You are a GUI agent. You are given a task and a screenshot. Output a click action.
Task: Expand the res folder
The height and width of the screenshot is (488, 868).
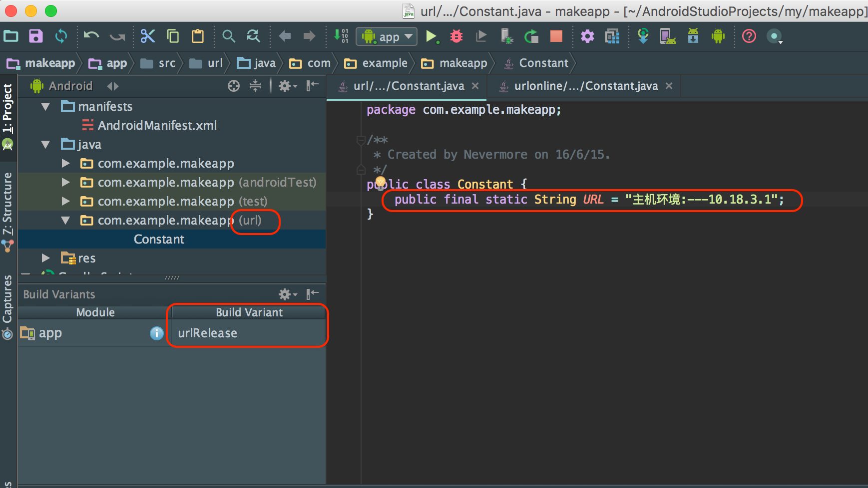(x=45, y=258)
